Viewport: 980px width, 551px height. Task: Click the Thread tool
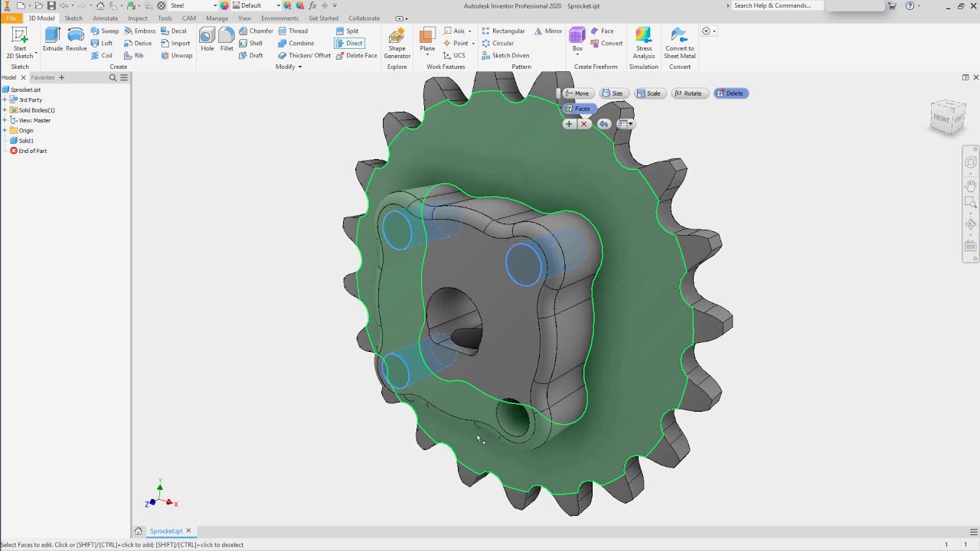(x=293, y=31)
